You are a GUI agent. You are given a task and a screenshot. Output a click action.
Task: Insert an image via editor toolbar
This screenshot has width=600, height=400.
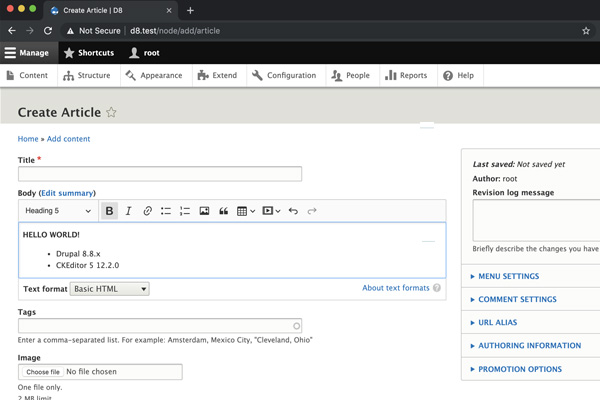[204, 211]
